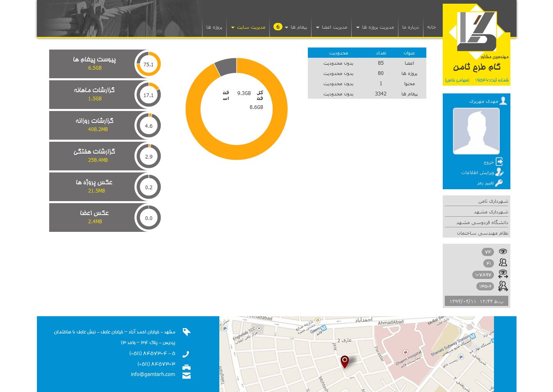553x392 pixels.
Task: Click the edit profile (ویرایش اطلاعات) icon
Action: tap(499, 172)
